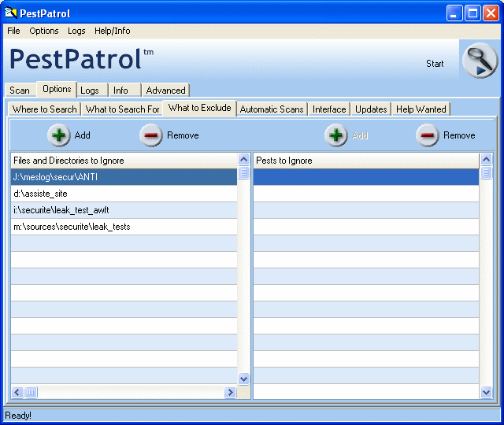Click the files list scroll down arrow

[x=244, y=379]
